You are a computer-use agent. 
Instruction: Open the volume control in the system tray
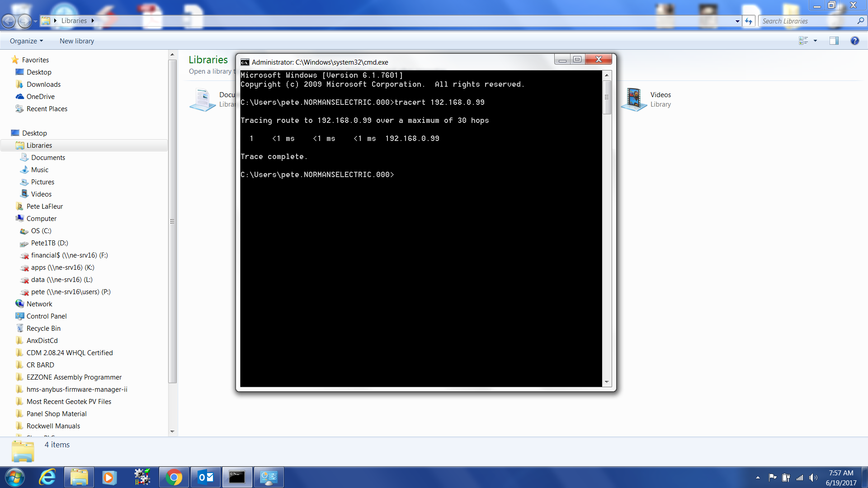(x=814, y=477)
